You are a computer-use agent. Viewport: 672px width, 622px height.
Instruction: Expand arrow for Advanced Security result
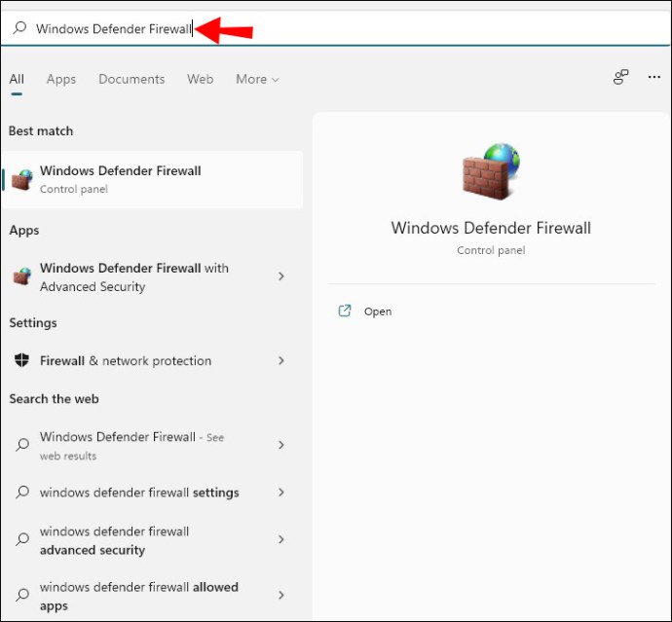pos(281,276)
